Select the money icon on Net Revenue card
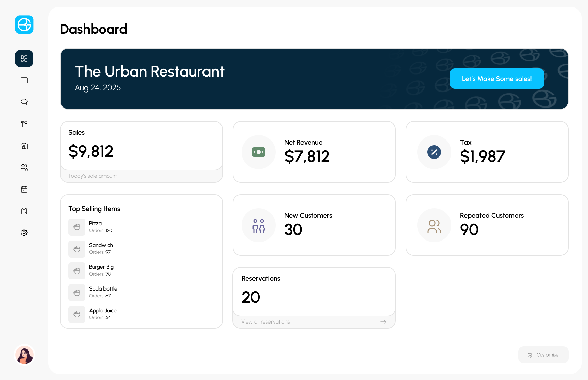Image resolution: width=588 pixels, height=380 pixels. pos(258,152)
